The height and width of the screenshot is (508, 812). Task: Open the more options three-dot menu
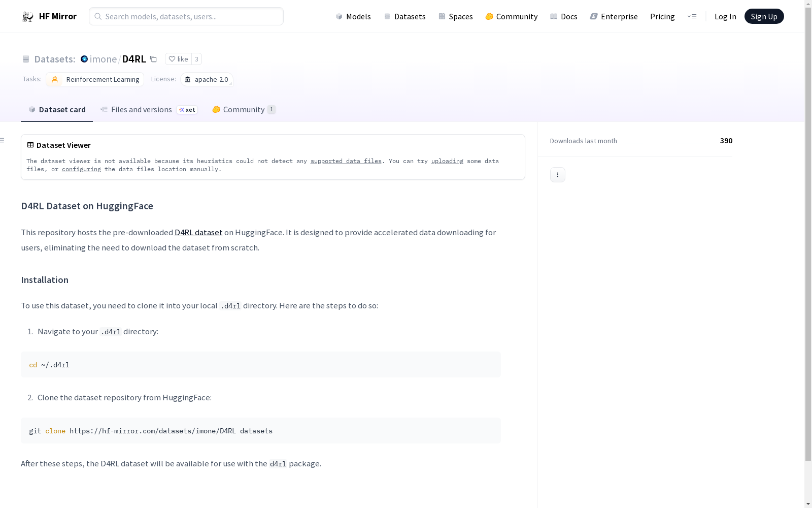pos(558,175)
